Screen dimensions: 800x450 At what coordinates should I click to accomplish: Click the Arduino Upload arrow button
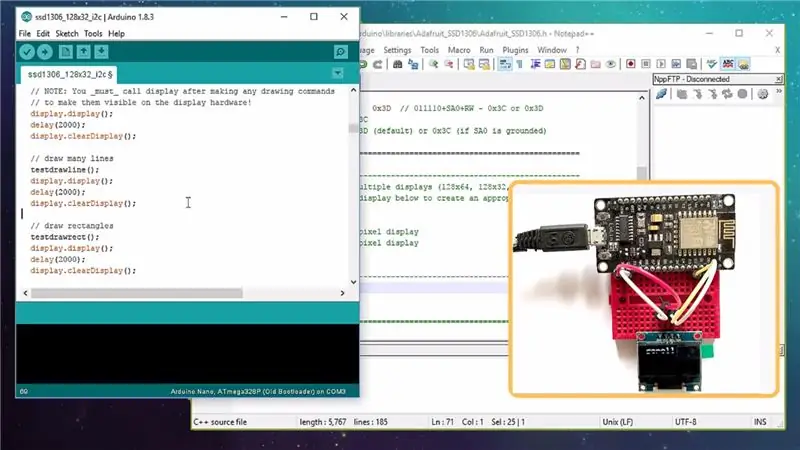click(45, 52)
